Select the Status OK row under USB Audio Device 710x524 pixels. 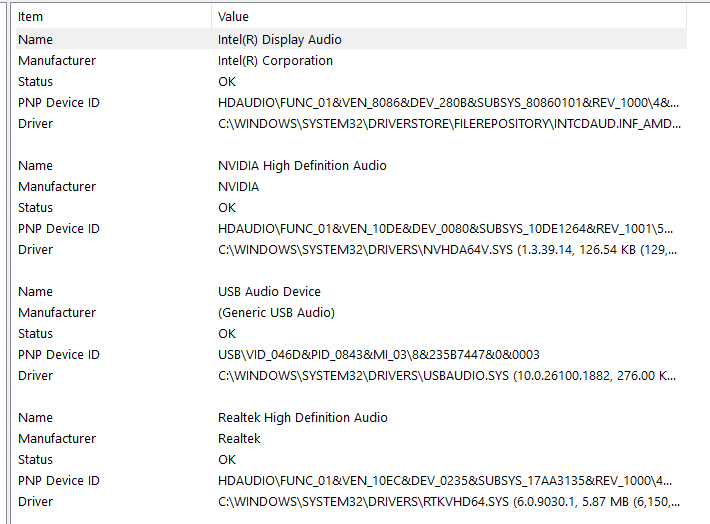click(351, 334)
